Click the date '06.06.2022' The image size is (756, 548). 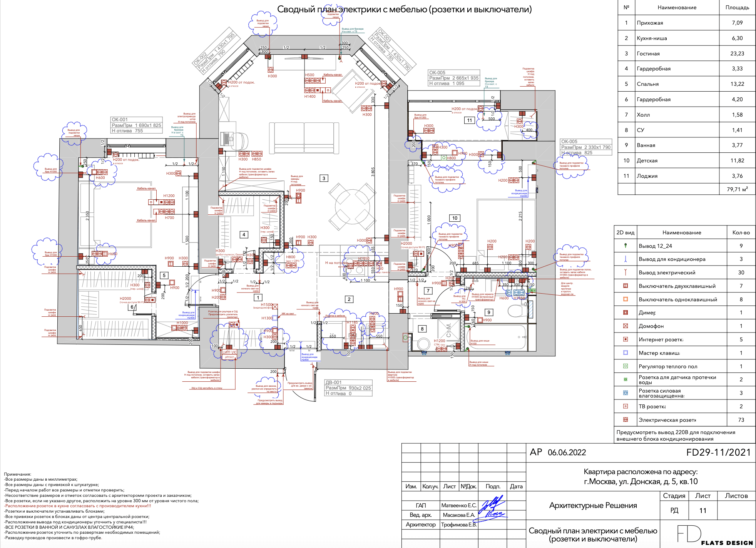567,453
